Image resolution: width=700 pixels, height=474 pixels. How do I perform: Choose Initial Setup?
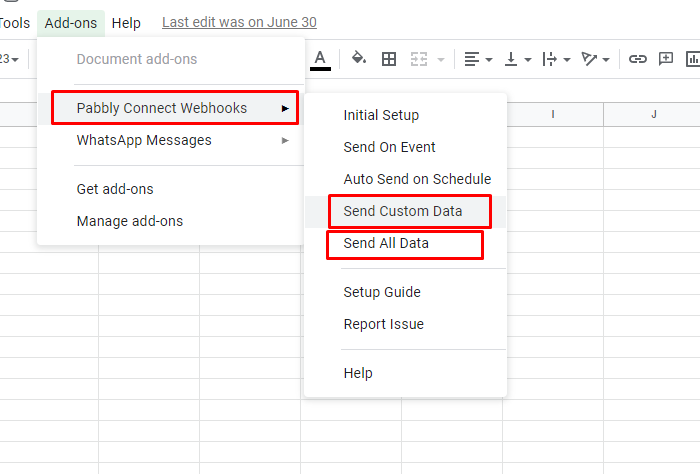click(x=405, y=115)
